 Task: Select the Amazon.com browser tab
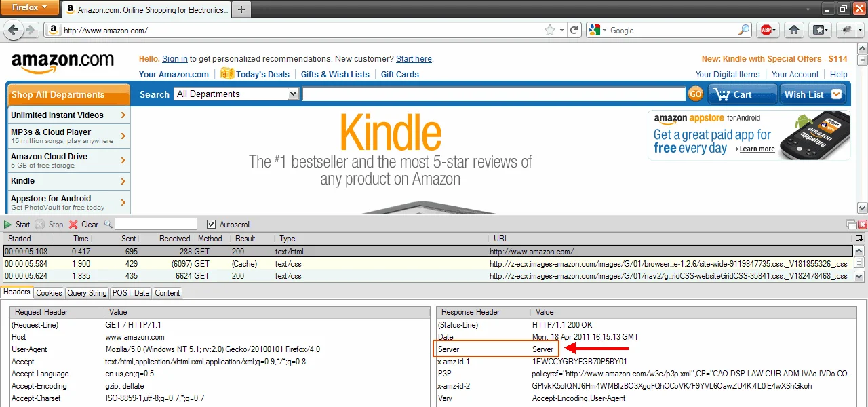pos(146,10)
